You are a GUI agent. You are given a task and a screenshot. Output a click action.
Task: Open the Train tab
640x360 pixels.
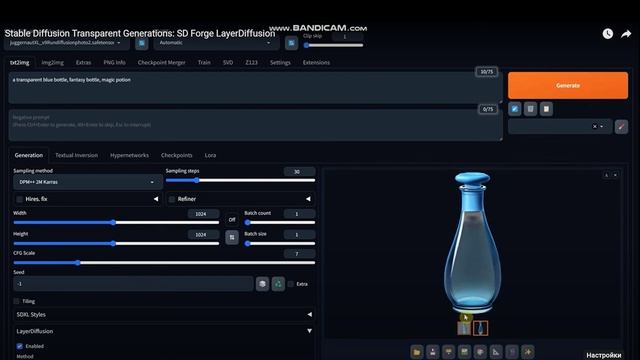[x=204, y=62]
